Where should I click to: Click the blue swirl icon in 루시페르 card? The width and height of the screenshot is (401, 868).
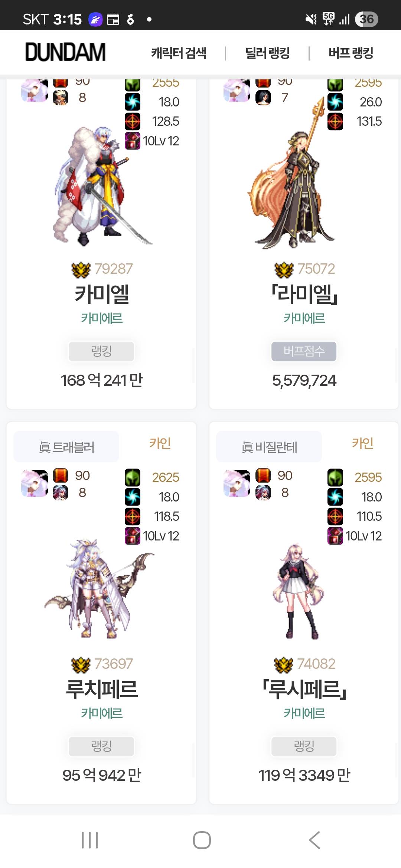[x=335, y=497]
